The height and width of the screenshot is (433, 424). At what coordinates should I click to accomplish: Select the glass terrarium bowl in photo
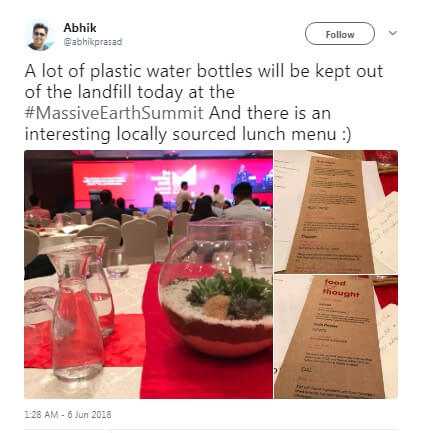216,289
